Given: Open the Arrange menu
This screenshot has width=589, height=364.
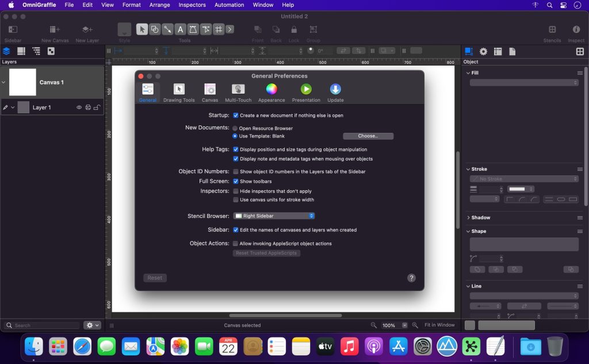Looking at the screenshot, I should [159, 5].
